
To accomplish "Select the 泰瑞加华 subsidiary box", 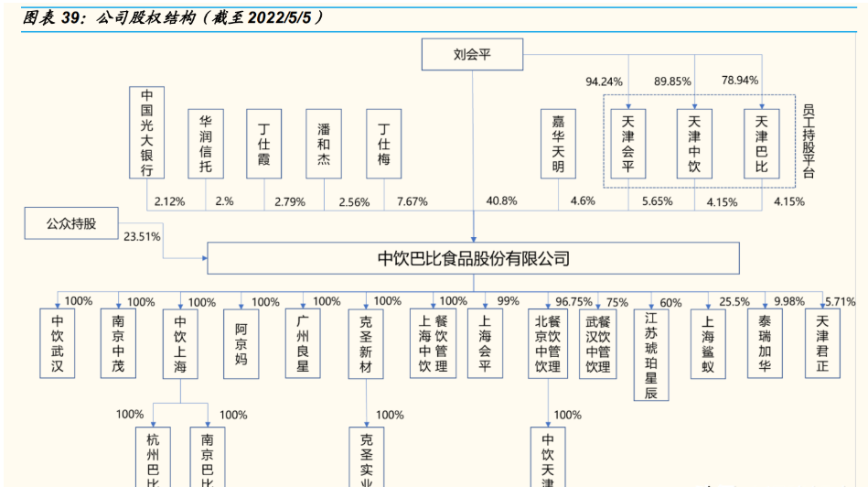I will tap(765, 343).
